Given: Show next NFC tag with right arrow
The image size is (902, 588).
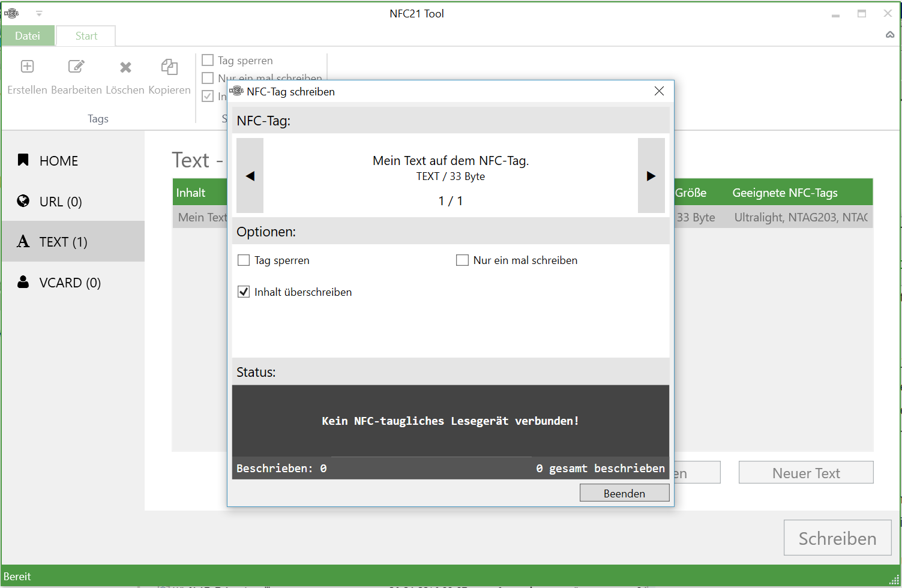Looking at the screenshot, I should (x=651, y=175).
